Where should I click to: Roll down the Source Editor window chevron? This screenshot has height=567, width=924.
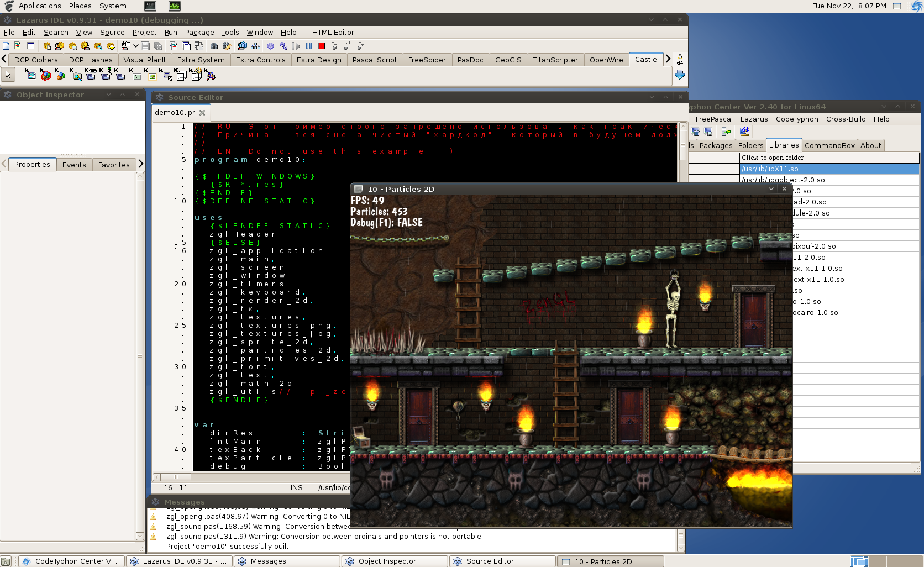(x=653, y=97)
